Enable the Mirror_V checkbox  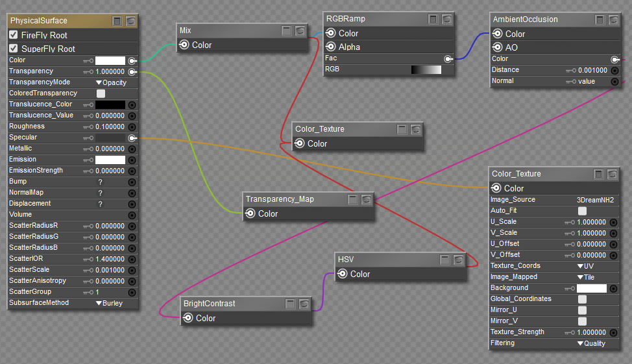coord(582,321)
